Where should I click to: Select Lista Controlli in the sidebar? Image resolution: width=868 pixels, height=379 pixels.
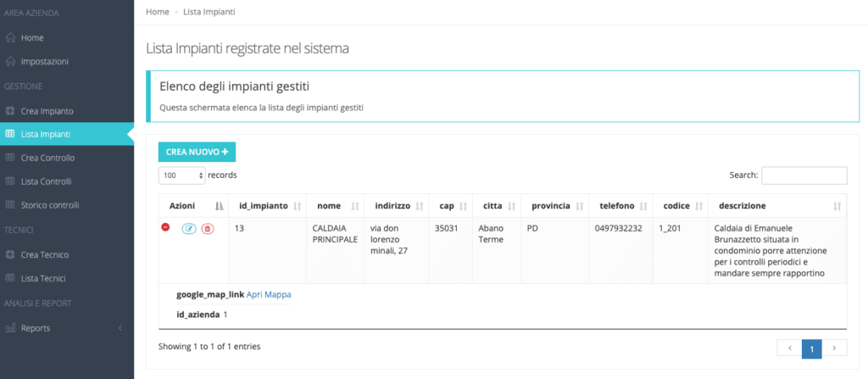pyautogui.click(x=46, y=181)
